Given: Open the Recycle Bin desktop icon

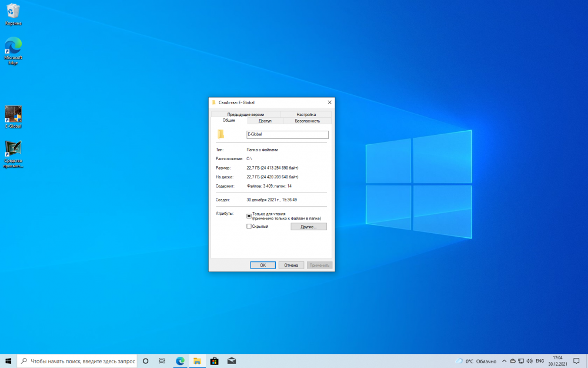Looking at the screenshot, I should 13,12.
